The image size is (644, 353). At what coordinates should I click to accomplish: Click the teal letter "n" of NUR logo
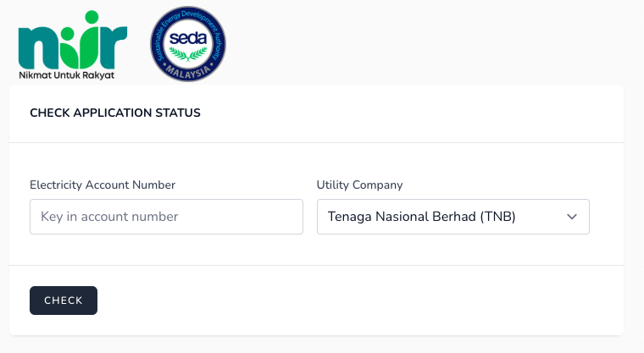tap(39, 47)
